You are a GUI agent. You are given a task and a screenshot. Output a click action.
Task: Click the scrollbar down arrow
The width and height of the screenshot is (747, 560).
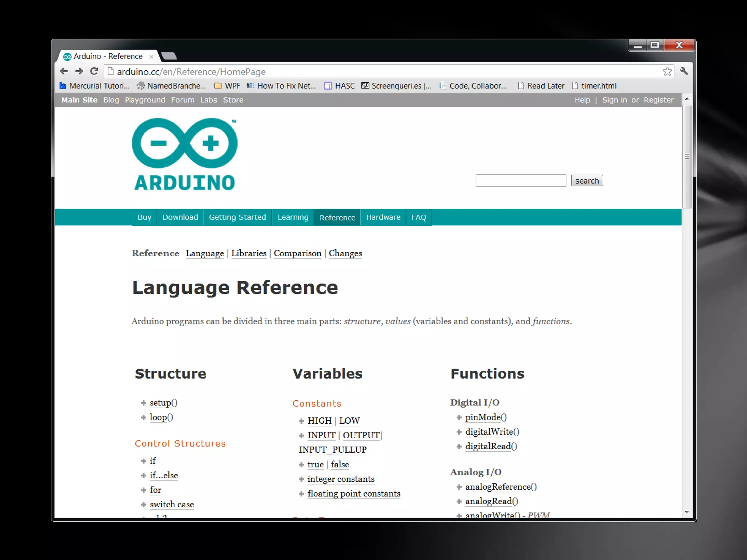pyautogui.click(x=687, y=512)
